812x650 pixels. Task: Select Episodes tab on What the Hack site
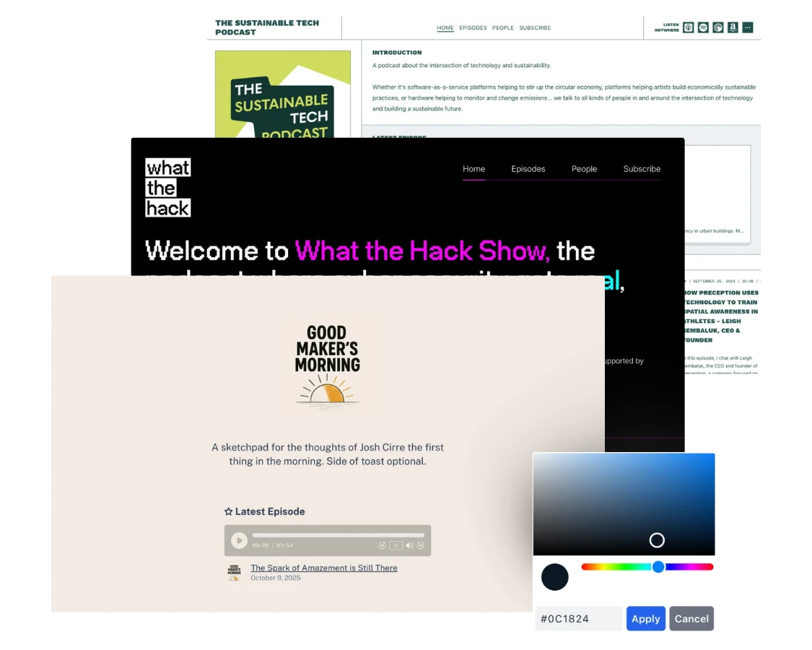(528, 169)
